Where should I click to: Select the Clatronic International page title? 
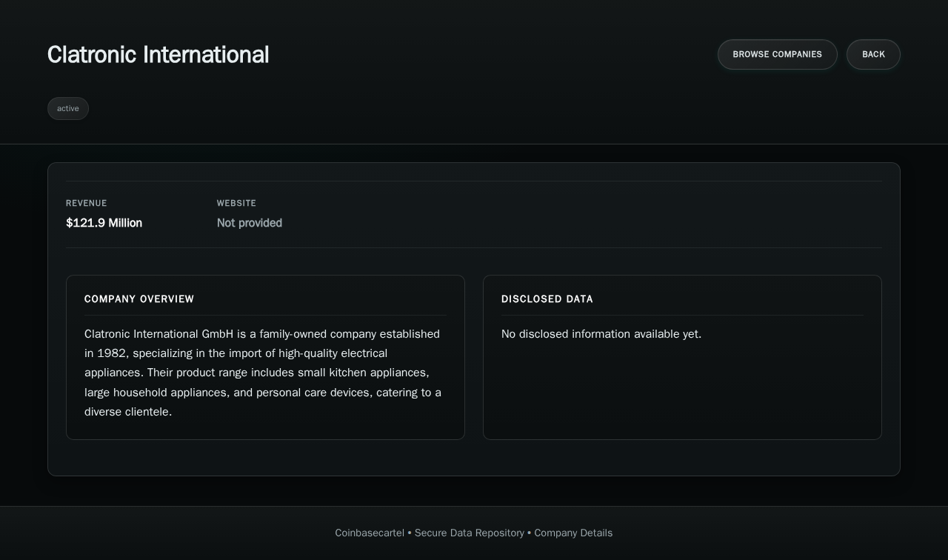(158, 55)
